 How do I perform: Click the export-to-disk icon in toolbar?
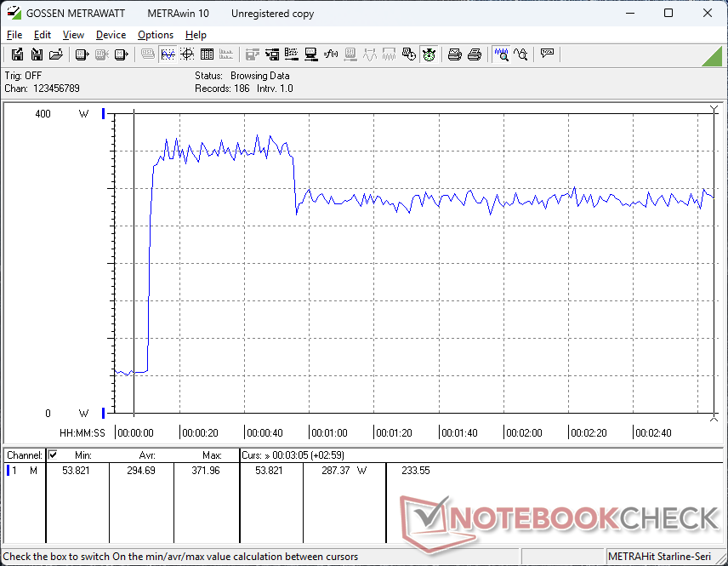point(17,54)
